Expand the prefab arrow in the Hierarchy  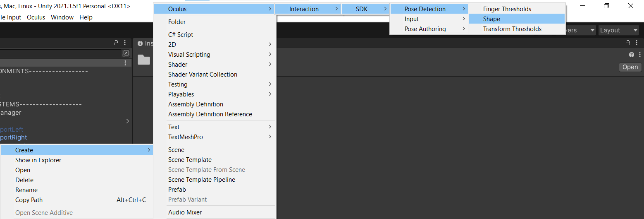click(128, 121)
